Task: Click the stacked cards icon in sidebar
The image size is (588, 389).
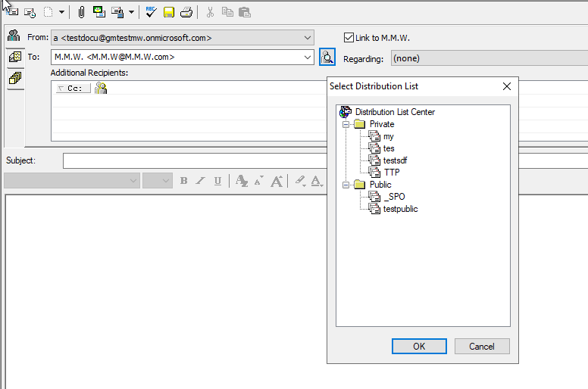Action: pyautogui.click(x=15, y=79)
